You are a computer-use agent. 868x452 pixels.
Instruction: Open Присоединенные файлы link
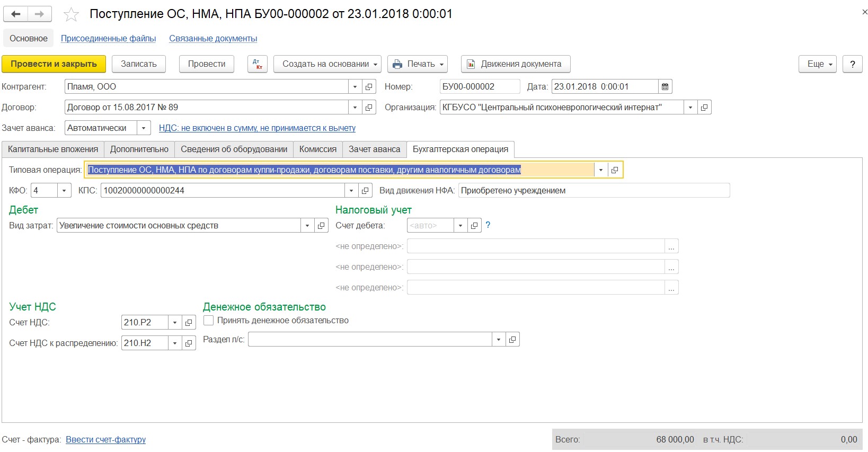(108, 38)
